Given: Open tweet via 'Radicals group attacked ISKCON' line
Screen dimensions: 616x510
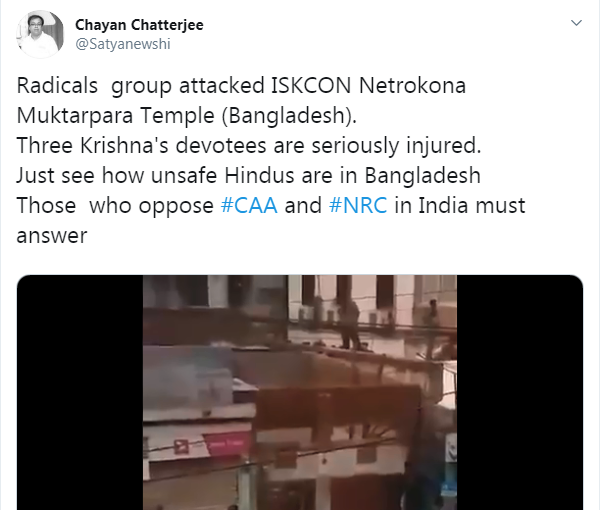Looking at the screenshot, I should [x=241, y=86].
